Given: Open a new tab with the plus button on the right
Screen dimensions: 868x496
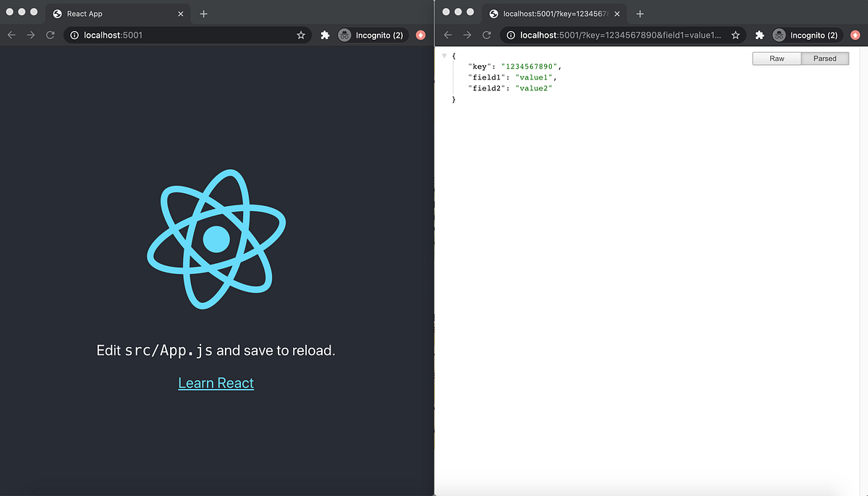Looking at the screenshot, I should [x=640, y=12].
